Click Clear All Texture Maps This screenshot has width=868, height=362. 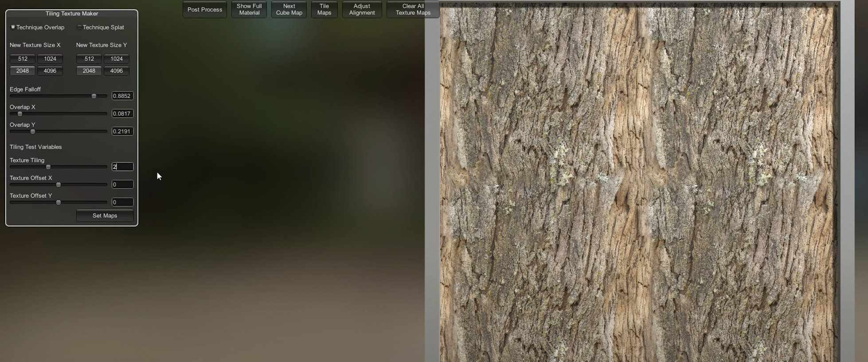413,9
